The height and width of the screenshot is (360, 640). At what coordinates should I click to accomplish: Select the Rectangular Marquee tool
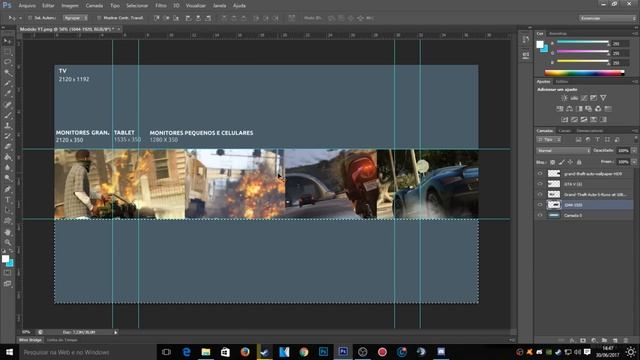pyautogui.click(x=7, y=52)
